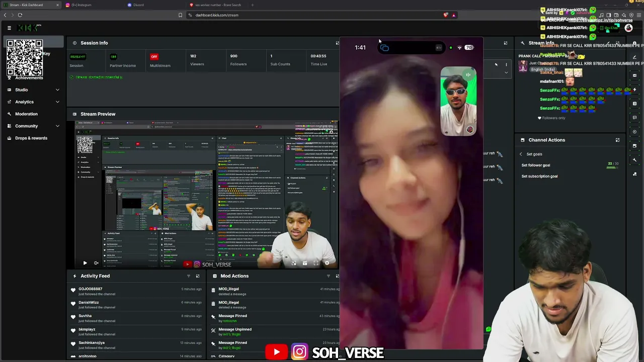
Task: Click the Mod Actions panel header icon
Action: [x=215, y=276]
